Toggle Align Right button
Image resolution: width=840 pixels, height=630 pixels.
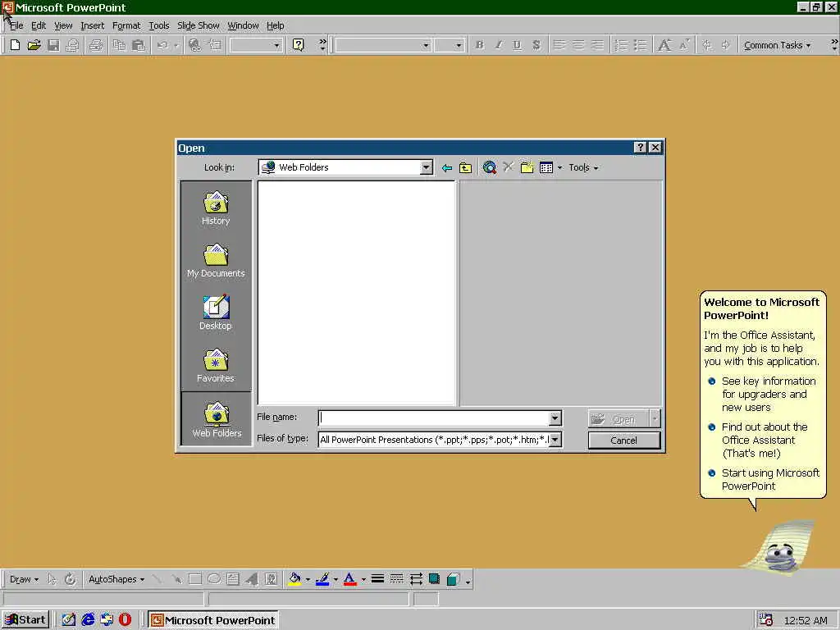(x=597, y=45)
